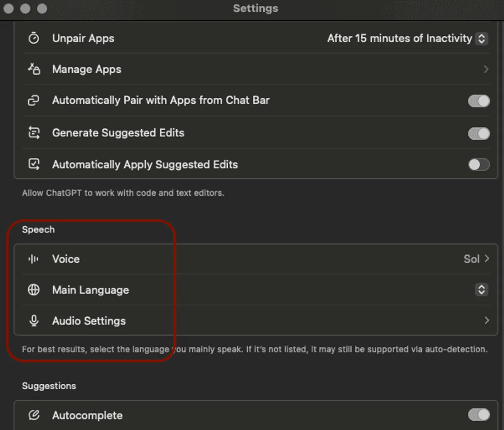504x430 pixels.
Task: Turn off Generate Suggested Edits switch
Action: tap(479, 133)
